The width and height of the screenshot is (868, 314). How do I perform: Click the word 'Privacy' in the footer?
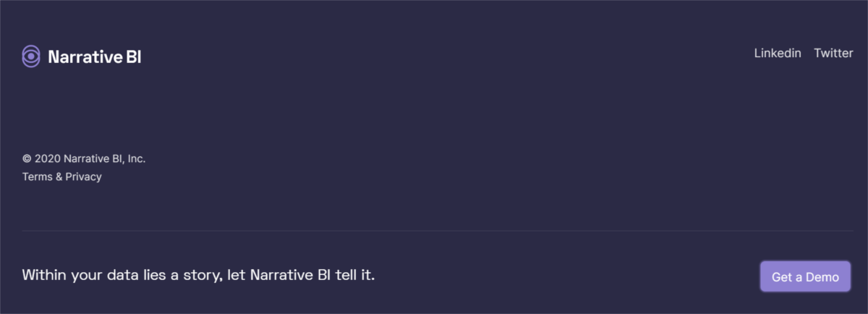pyautogui.click(x=84, y=177)
